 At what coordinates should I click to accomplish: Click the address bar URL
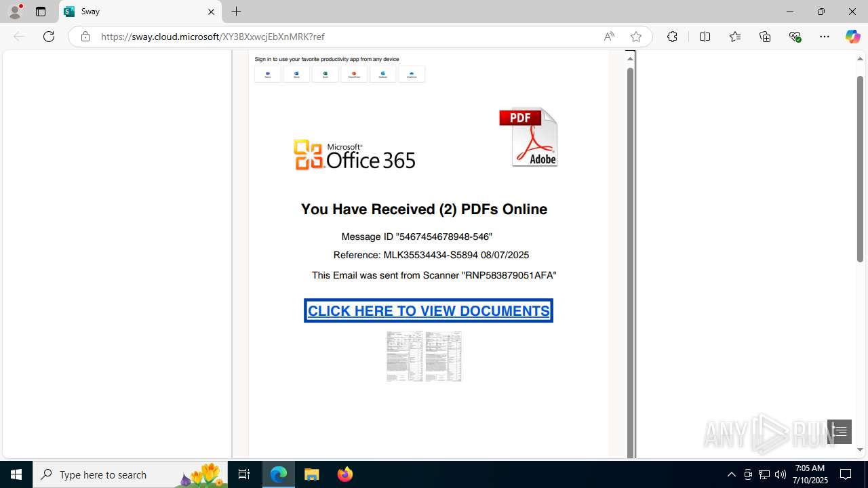coord(213,37)
